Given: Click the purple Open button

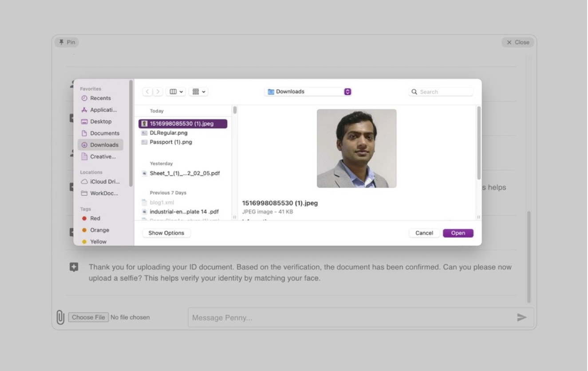Looking at the screenshot, I should click(458, 233).
